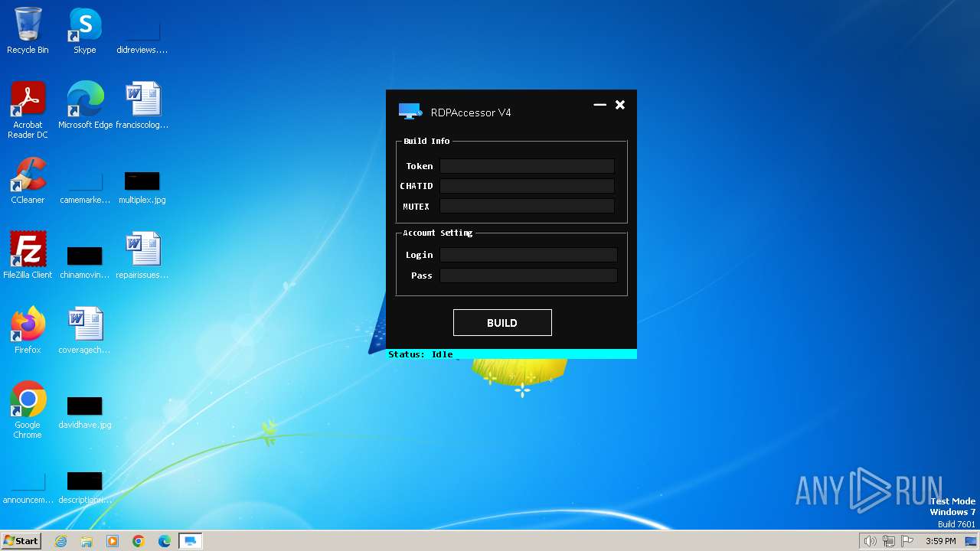Image resolution: width=980 pixels, height=551 pixels.
Task: Select the repairissues Word document
Action: (x=142, y=256)
